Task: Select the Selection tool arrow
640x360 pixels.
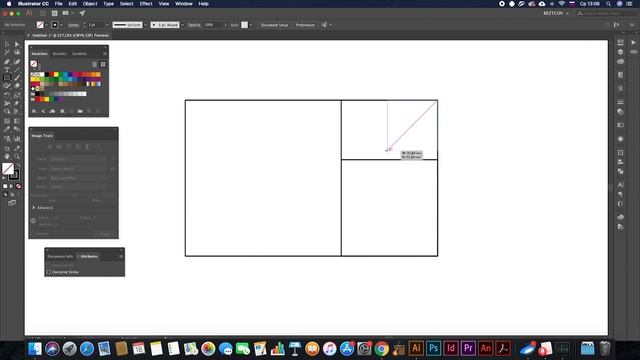Action: (x=7, y=44)
